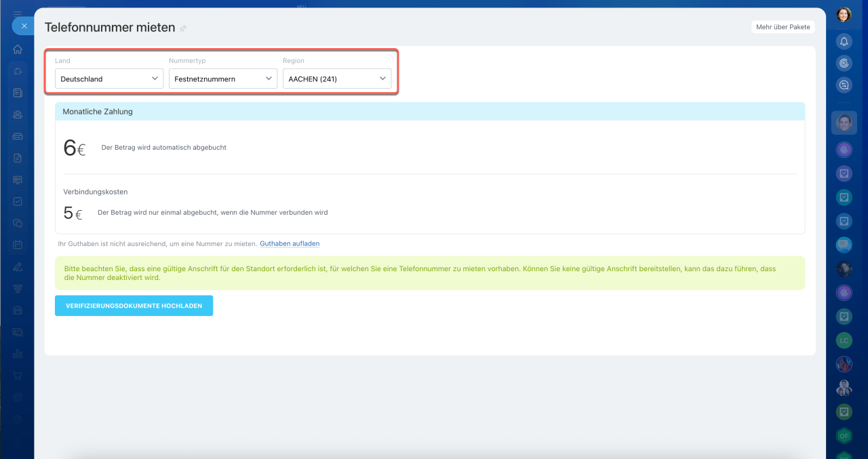Open notifications bell in right panel
This screenshot has height=459, width=868.
coord(844,41)
